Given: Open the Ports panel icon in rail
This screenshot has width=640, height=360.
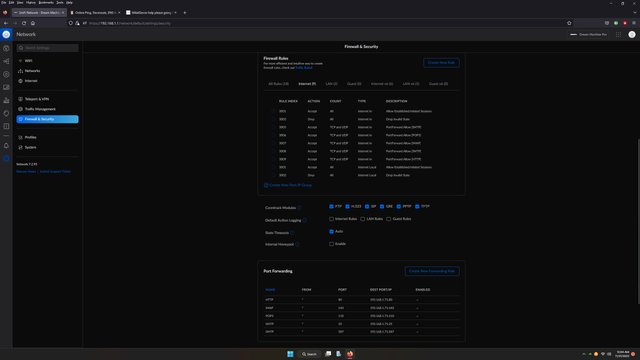Looking at the screenshot, I should click(x=6, y=126).
